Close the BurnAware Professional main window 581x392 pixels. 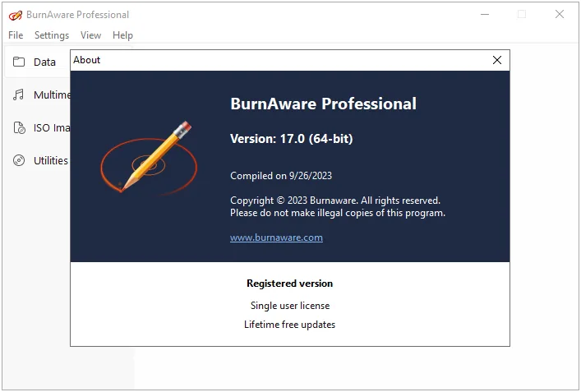[x=559, y=14]
